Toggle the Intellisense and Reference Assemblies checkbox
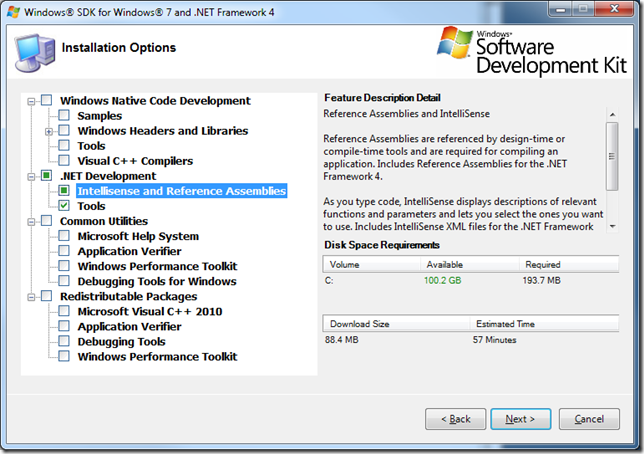 (64, 191)
